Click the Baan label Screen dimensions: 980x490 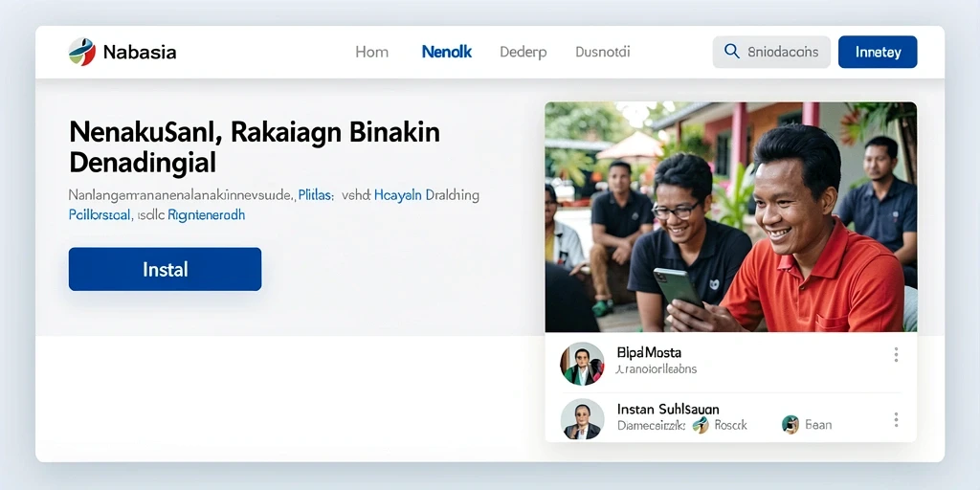[818, 426]
